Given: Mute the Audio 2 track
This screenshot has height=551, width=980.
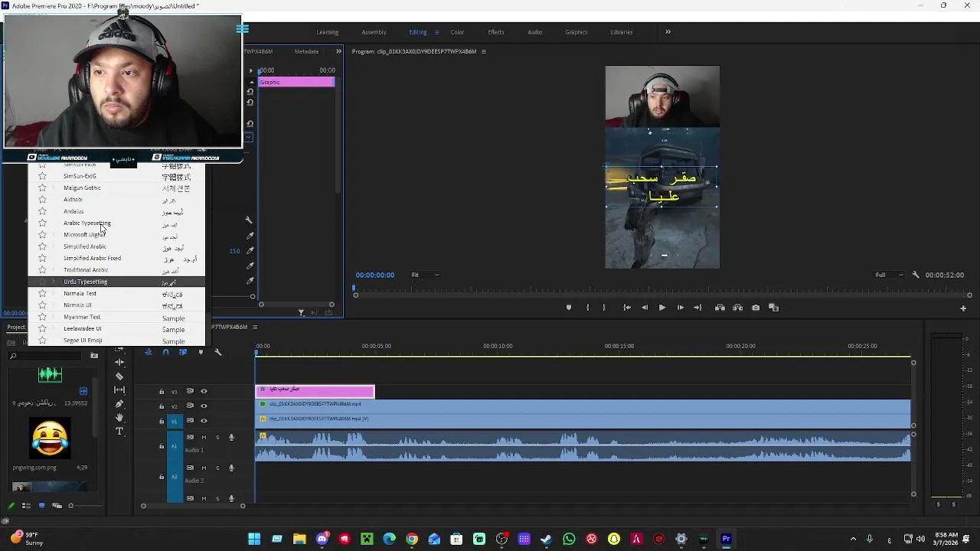Looking at the screenshot, I should click(x=204, y=468).
